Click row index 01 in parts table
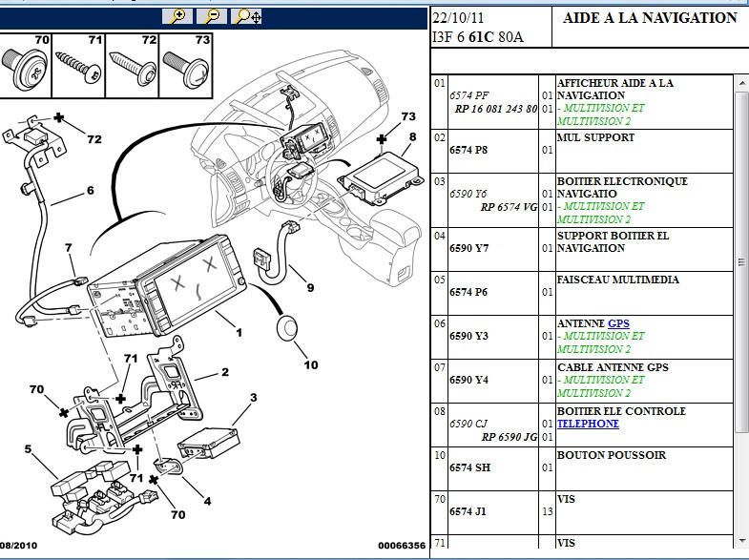The image size is (749, 560). [440, 84]
